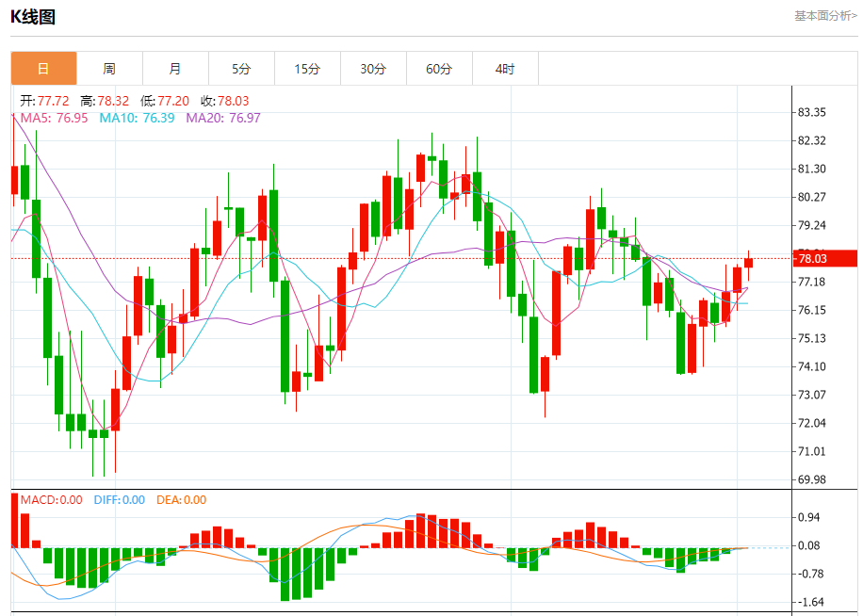The height and width of the screenshot is (616, 863).
Task: Click the -1.64 MACD axis label
Action: pos(809,602)
